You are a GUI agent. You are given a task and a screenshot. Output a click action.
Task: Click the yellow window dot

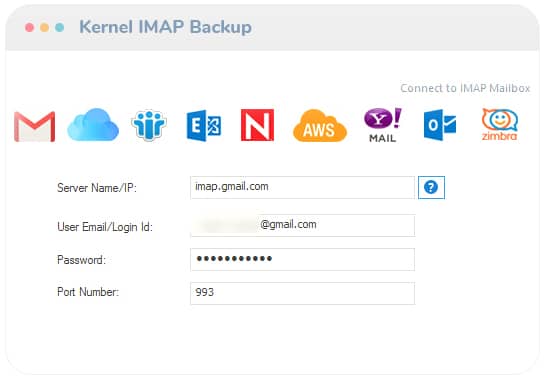click(x=44, y=27)
